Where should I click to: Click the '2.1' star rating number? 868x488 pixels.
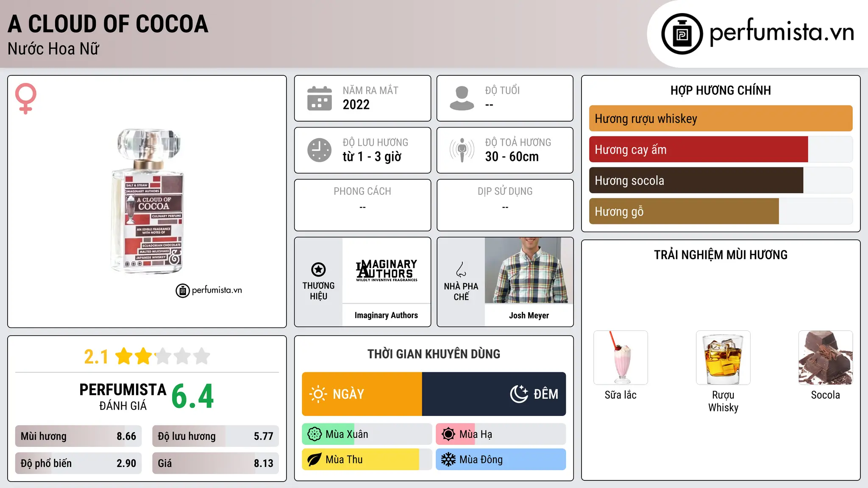[96, 357]
